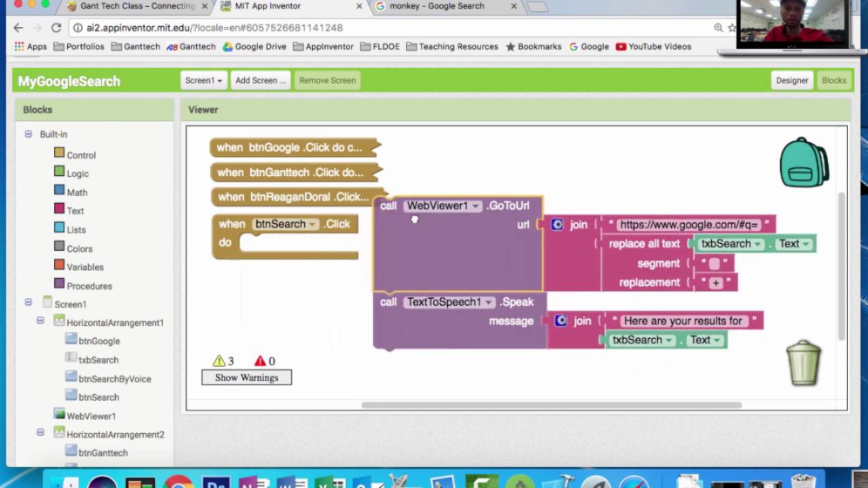The height and width of the screenshot is (488, 868).
Task: Collapse the Built-in tree section
Action: coord(28,134)
